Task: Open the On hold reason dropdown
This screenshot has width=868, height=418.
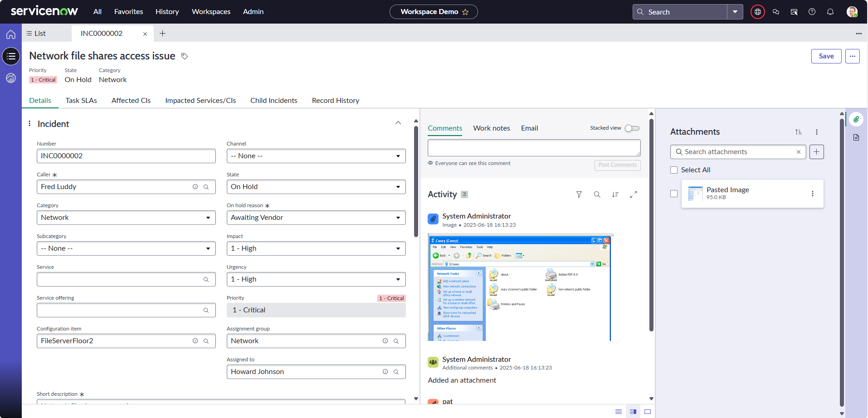Action: [316, 218]
